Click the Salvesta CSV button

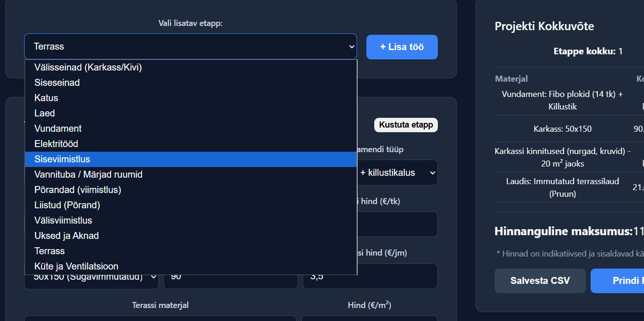[540, 281]
